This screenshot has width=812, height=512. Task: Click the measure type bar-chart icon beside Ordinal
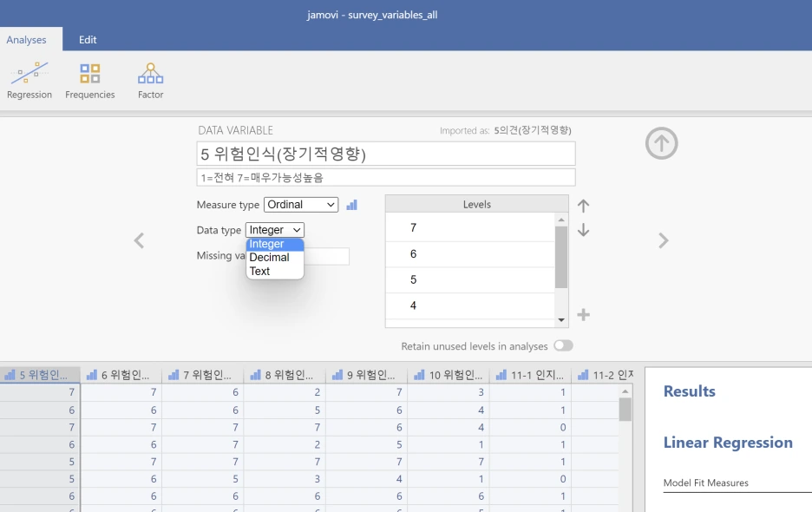(x=353, y=204)
